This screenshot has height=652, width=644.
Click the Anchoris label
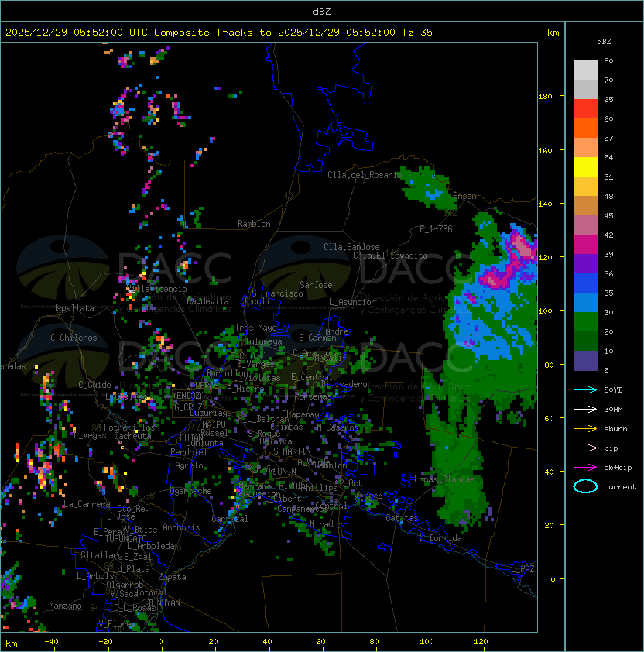[181, 527]
